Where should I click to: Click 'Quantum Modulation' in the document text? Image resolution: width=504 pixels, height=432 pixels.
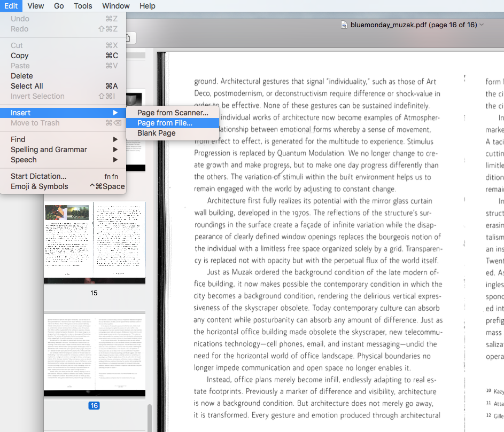click(312, 153)
